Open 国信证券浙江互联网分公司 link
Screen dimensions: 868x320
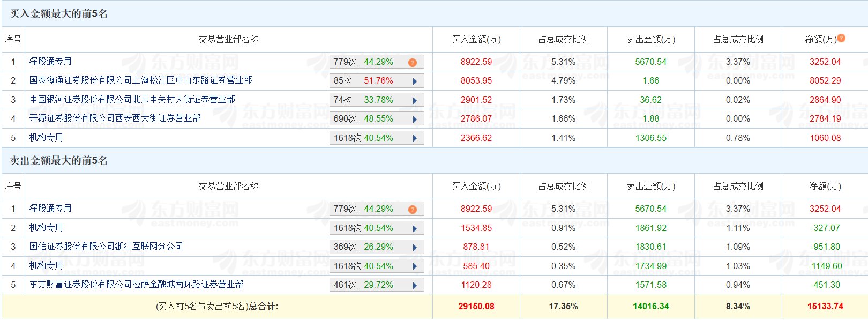106,247
